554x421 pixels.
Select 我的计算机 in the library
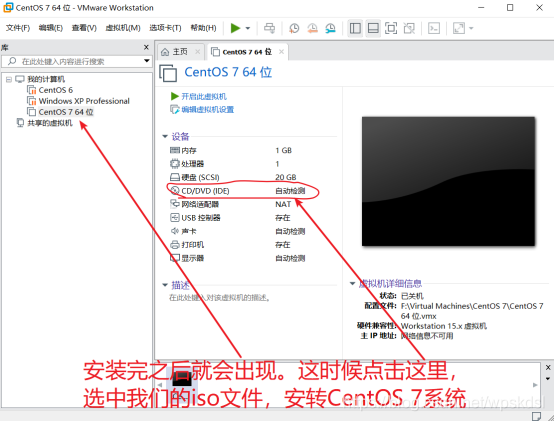tap(46, 79)
